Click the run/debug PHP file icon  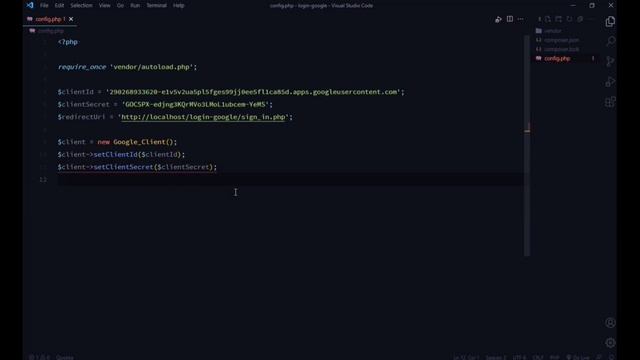point(498,19)
